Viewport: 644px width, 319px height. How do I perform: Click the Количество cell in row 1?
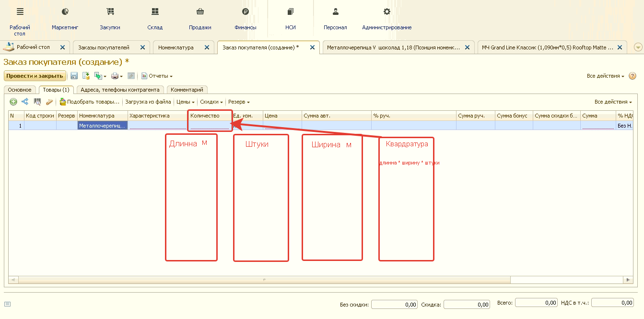(x=210, y=126)
